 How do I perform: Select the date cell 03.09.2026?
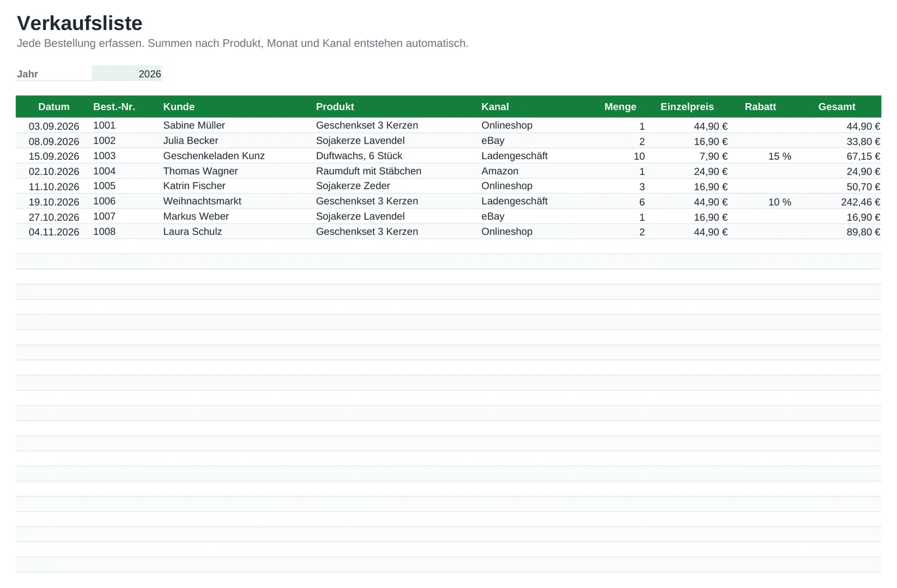(x=54, y=126)
